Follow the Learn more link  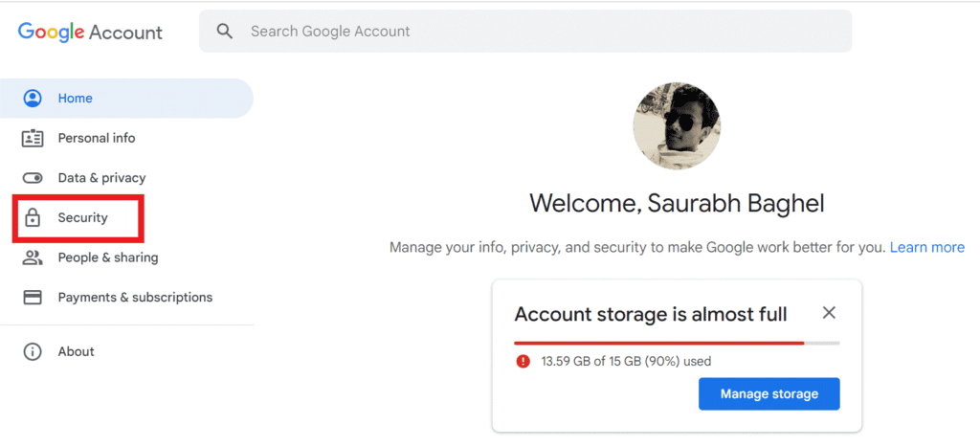click(x=926, y=248)
